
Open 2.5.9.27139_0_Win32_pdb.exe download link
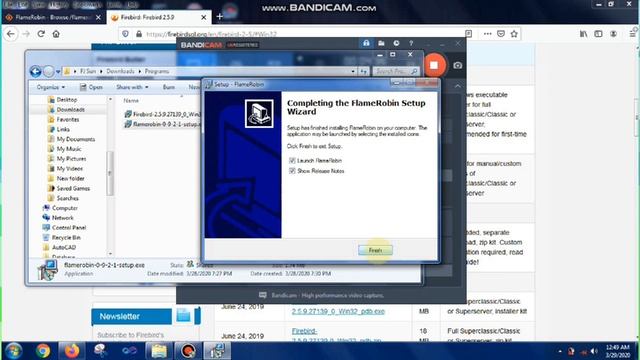point(338,311)
